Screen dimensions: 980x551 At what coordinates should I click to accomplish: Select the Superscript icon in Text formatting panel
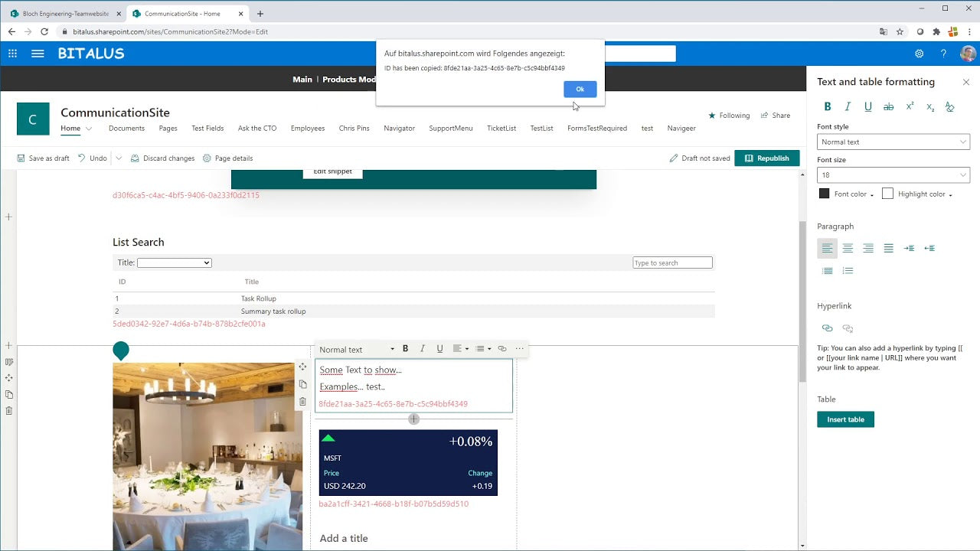(x=910, y=107)
